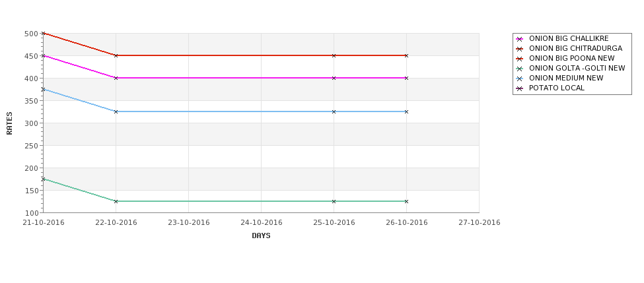
Task: Click the 23-10-2016 axis date label
Action: (188, 223)
